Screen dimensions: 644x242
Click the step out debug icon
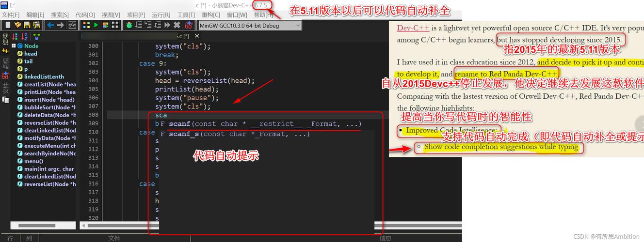[x=158, y=25]
